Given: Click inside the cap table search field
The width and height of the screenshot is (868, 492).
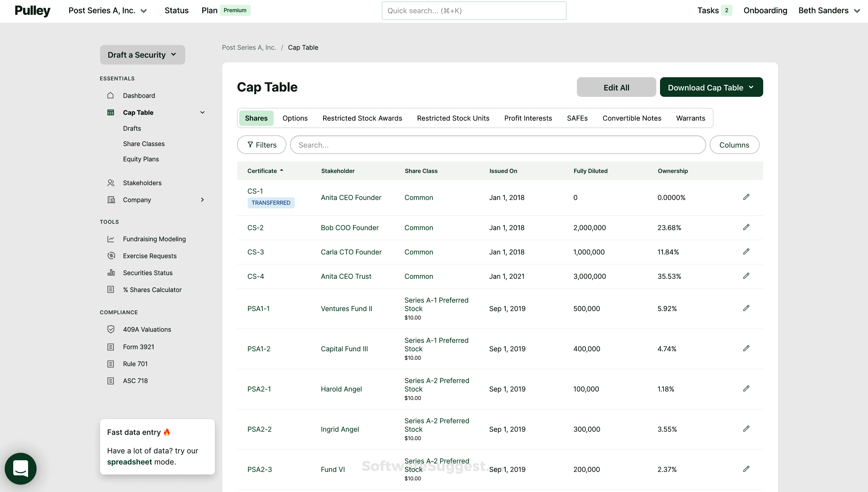Looking at the screenshot, I should [497, 145].
